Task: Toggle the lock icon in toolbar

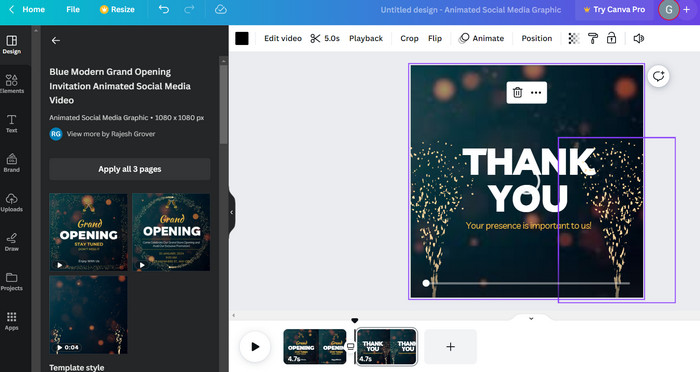Action: [611, 38]
